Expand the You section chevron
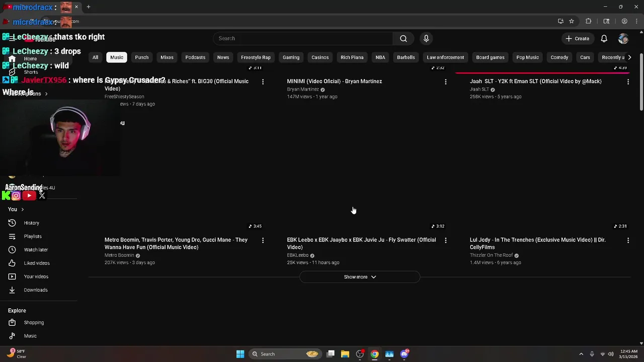The width and height of the screenshot is (644, 362). [22, 209]
